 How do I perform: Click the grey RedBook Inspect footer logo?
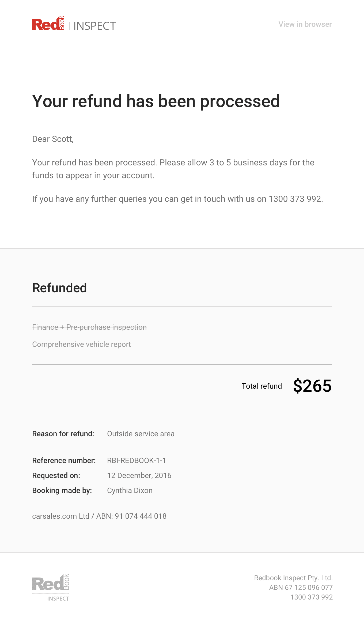[x=51, y=587]
